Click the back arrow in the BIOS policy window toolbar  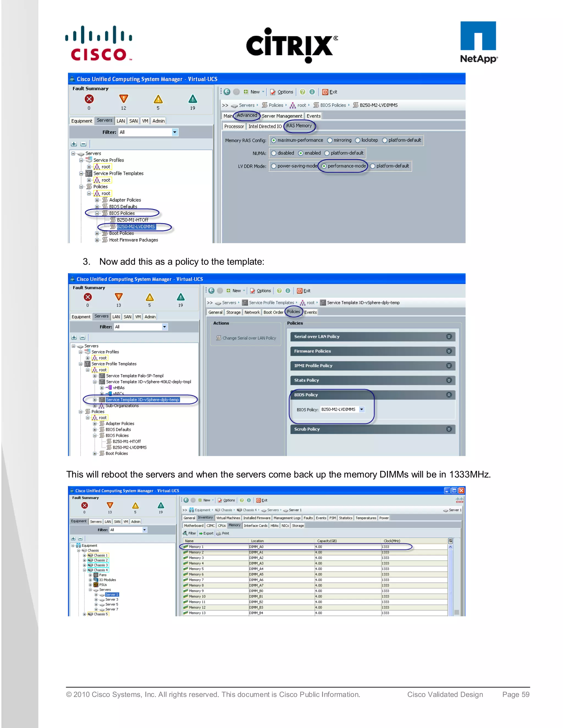click(227, 92)
